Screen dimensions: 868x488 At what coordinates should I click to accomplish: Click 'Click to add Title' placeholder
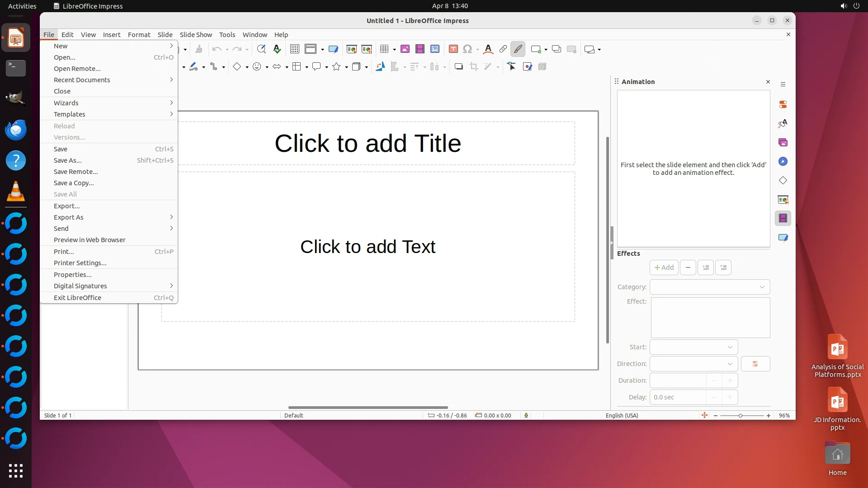(x=368, y=143)
